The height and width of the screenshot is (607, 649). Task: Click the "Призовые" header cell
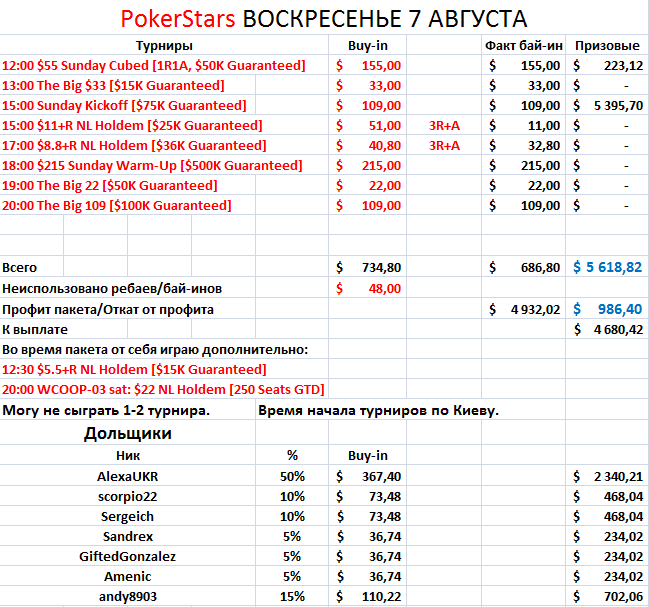[x=607, y=46]
